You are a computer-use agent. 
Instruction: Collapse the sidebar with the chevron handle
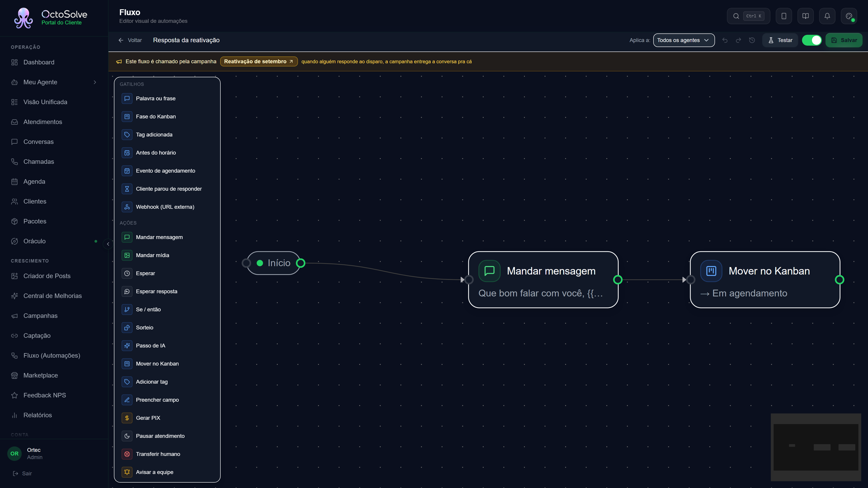pyautogui.click(x=108, y=244)
